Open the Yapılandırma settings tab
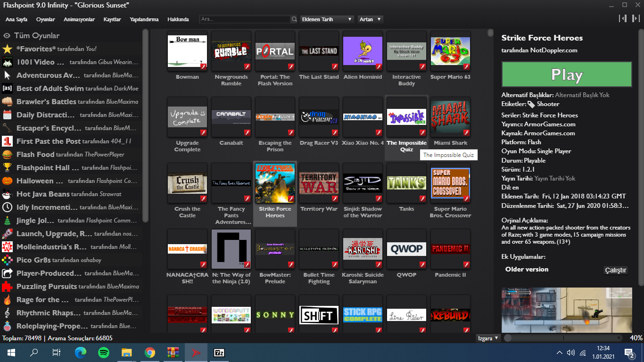The width and height of the screenshot is (644, 362). coord(144,19)
